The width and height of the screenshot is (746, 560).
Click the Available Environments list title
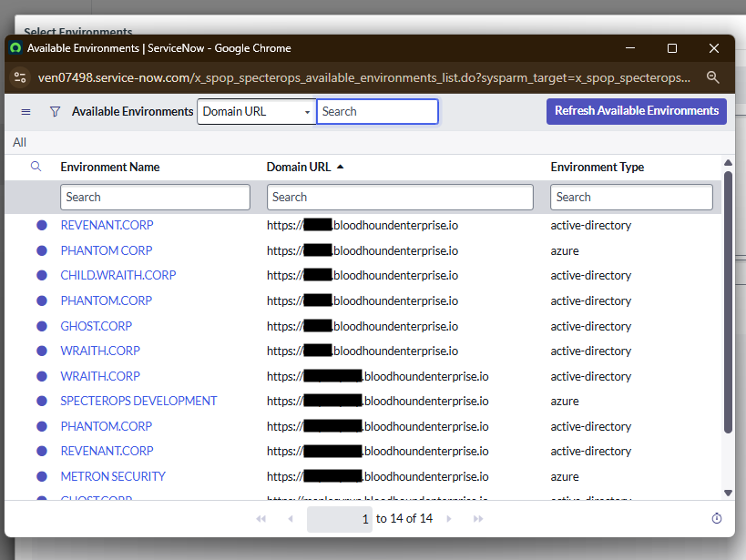(x=132, y=111)
